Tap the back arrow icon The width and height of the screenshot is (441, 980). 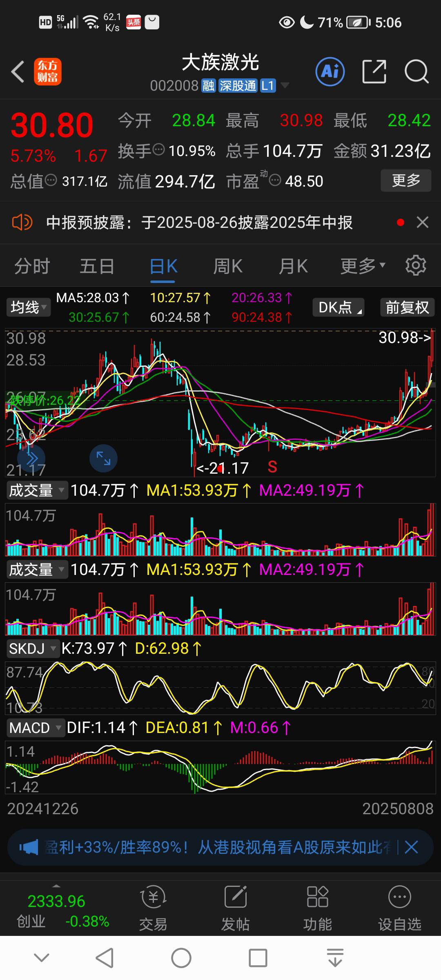(x=18, y=72)
